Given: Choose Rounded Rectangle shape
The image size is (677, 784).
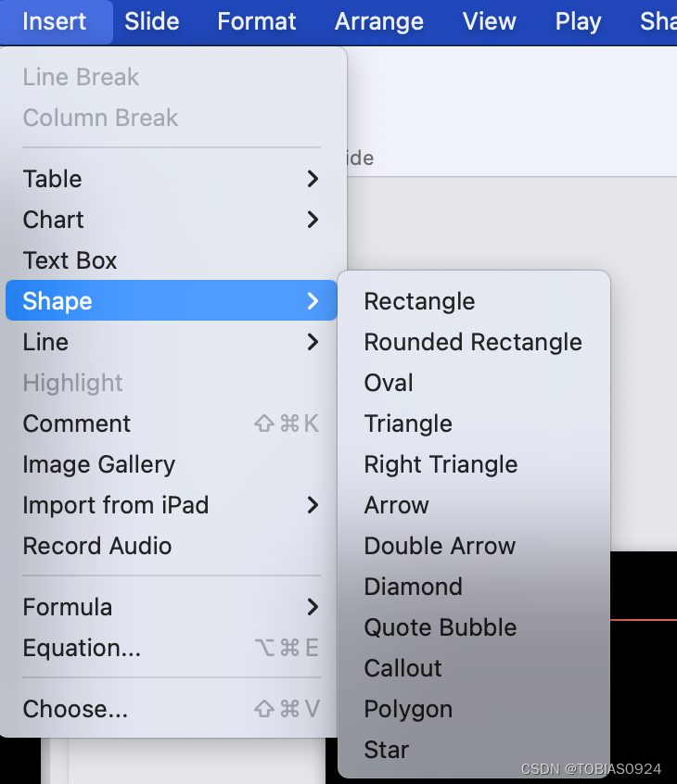Looking at the screenshot, I should (473, 342).
